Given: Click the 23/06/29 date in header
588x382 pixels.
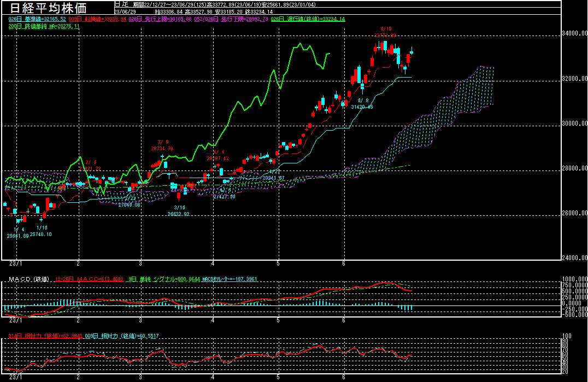Looking at the screenshot, I should click(125, 12).
